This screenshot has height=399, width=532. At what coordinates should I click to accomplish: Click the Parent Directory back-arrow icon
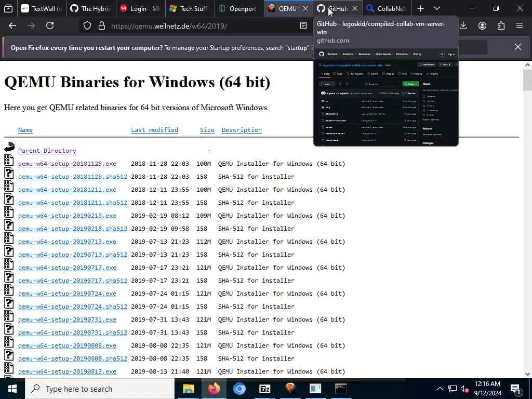9,147
